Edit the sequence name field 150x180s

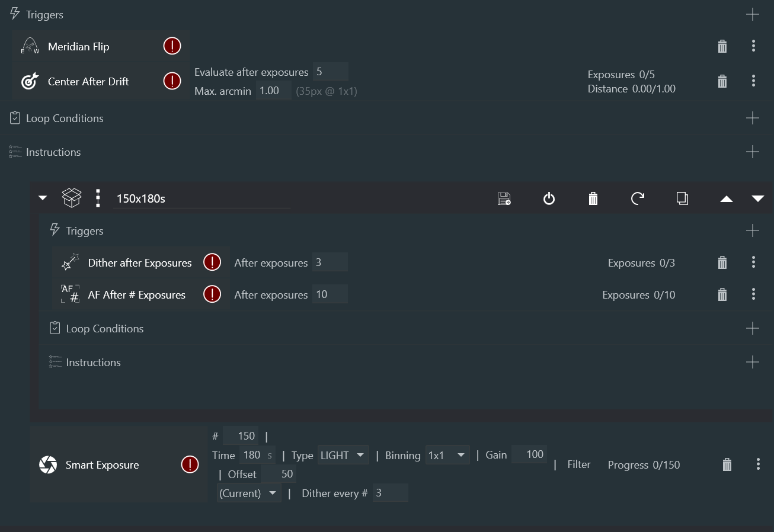point(202,199)
